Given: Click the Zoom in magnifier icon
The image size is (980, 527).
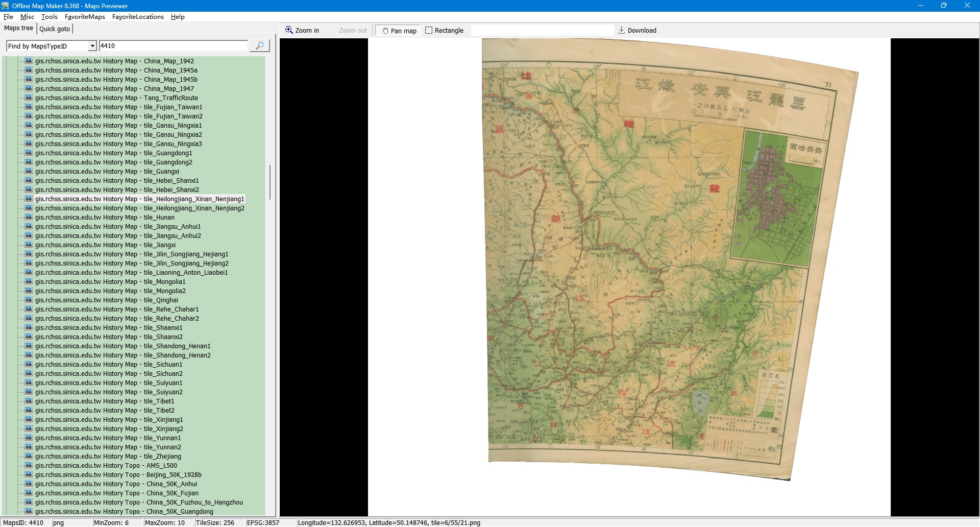Looking at the screenshot, I should [x=289, y=30].
